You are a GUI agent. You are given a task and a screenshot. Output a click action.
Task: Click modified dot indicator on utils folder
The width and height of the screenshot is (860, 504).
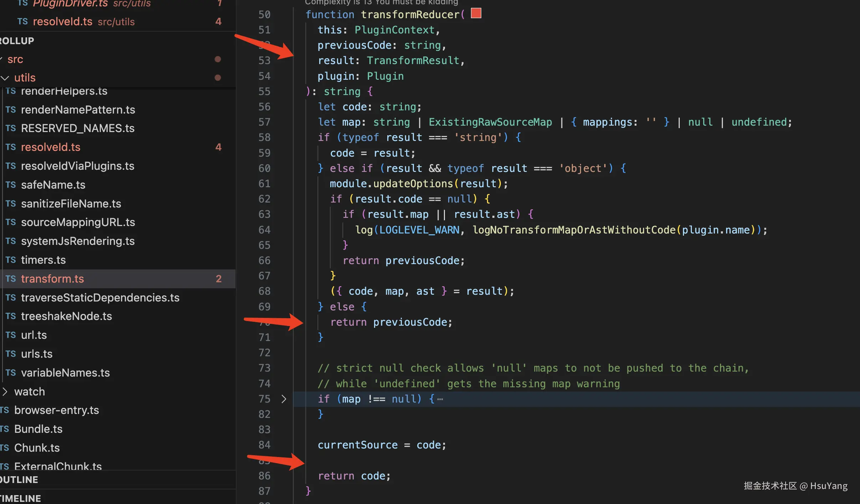coord(218,78)
